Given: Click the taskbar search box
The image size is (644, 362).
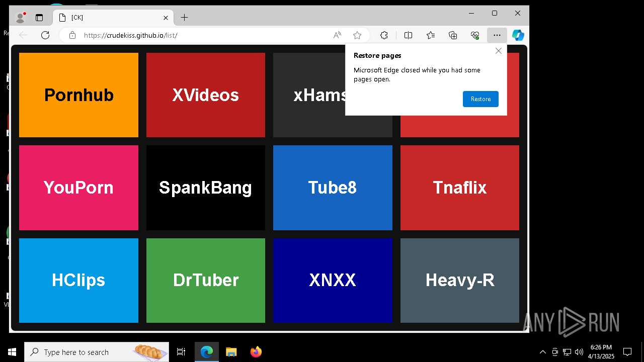Looking at the screenshot, I should (x=97, y=352).
